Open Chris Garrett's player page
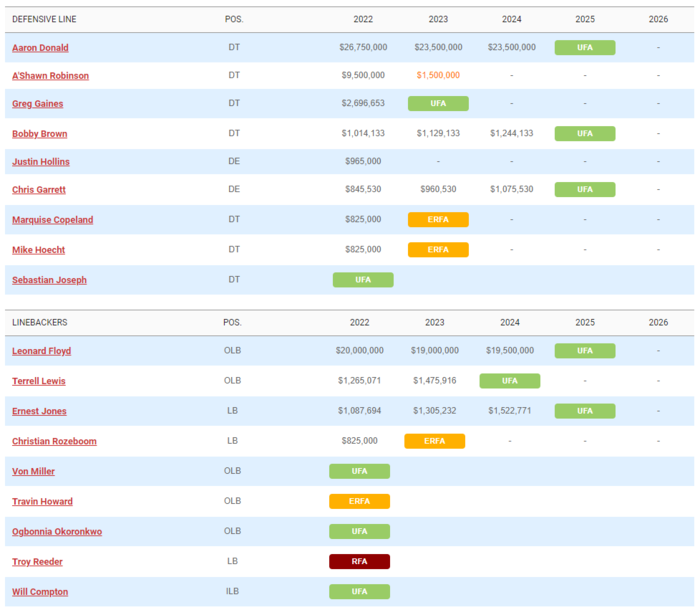Screen dimensions: 700x615 tap(39, 190)
